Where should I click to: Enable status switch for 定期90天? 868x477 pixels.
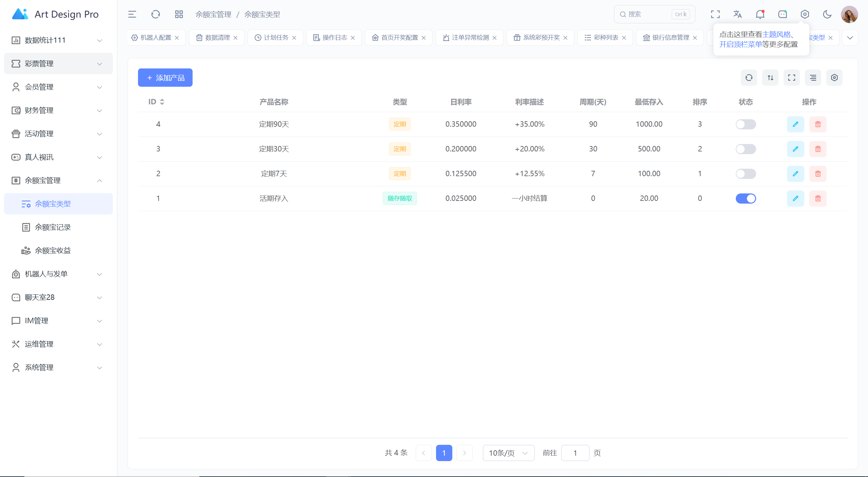[746, 124]
